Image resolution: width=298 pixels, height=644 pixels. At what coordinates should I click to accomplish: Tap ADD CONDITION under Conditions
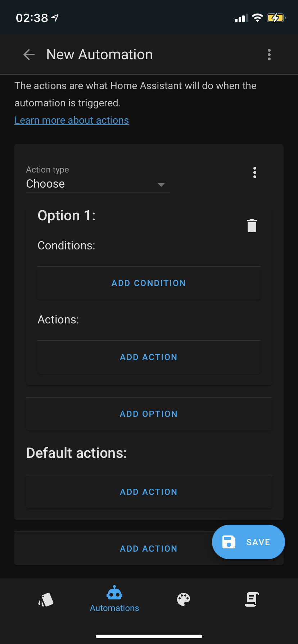(149, 283)
